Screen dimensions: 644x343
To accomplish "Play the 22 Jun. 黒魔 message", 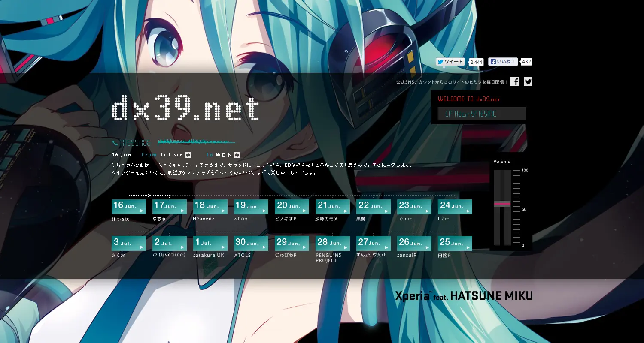I will [x=374, y=207].
